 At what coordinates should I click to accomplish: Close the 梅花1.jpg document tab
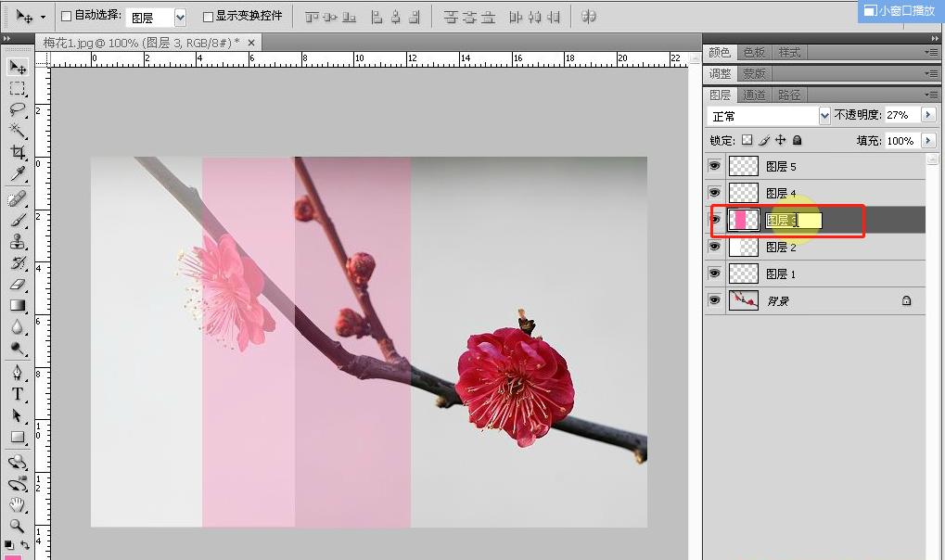click(x=252, y=43)
